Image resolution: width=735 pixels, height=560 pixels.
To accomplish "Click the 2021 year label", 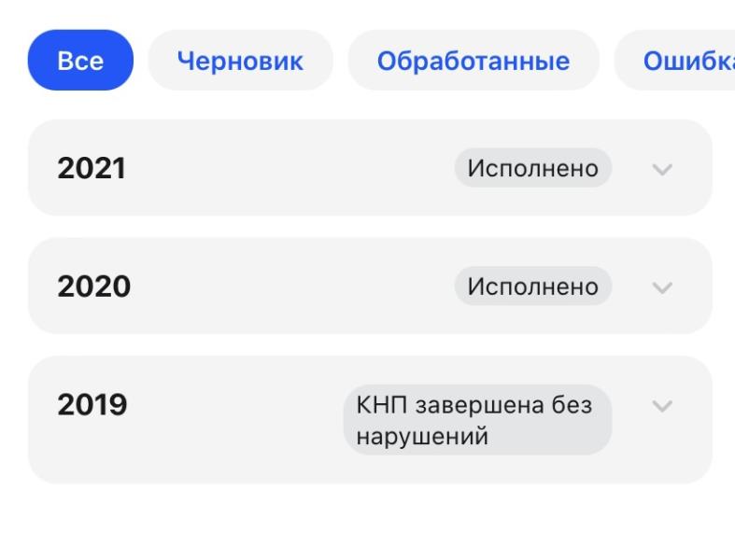I will (x=92, y=169).
